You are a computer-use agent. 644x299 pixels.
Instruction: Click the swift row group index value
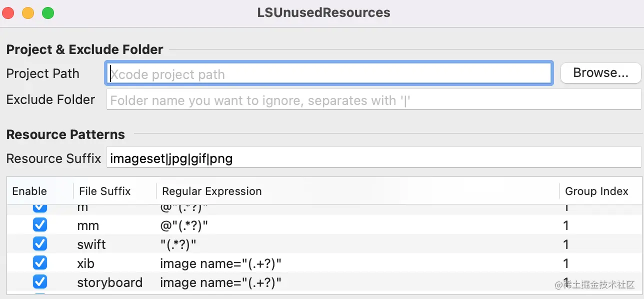pyautogui.click(x=566, y=244)
